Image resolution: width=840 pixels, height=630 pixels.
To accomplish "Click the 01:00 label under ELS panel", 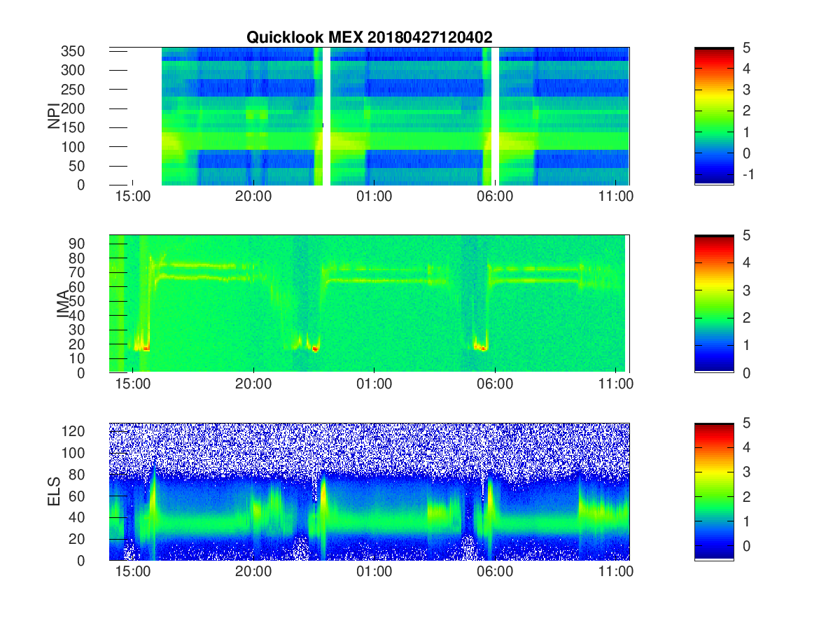I will tap(374, 573).
